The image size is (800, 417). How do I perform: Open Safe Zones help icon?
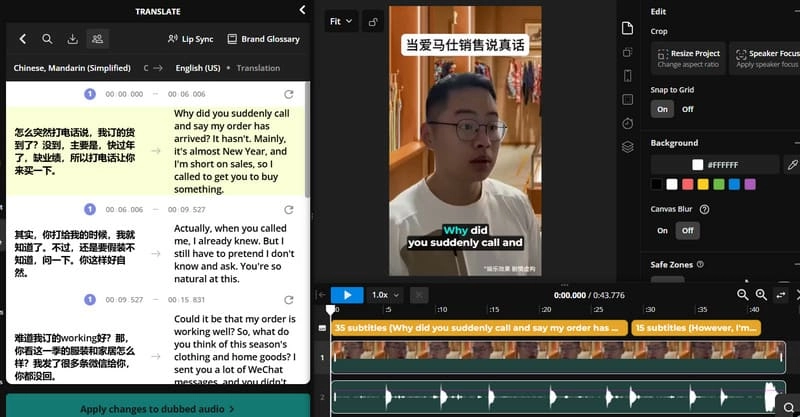pos(701,264)
